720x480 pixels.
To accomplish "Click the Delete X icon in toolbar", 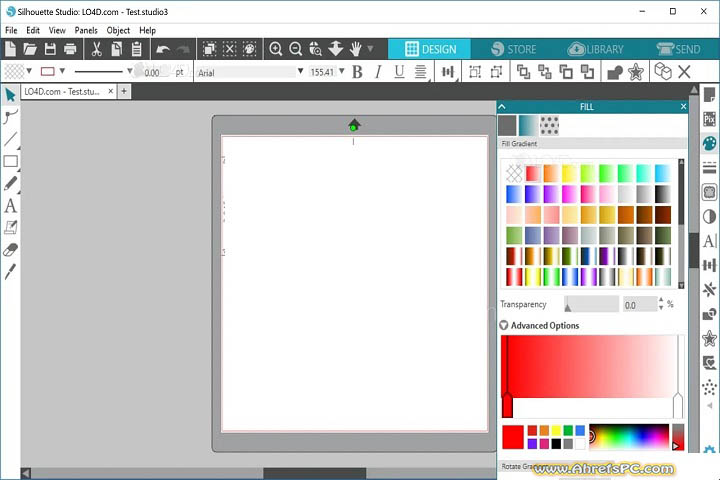I will coord(684,72).
